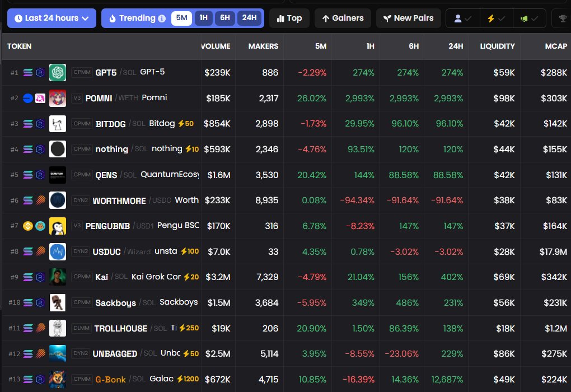The image size is (571, 392).
Task: Click the Pomni token avatar
Action: 58,98
